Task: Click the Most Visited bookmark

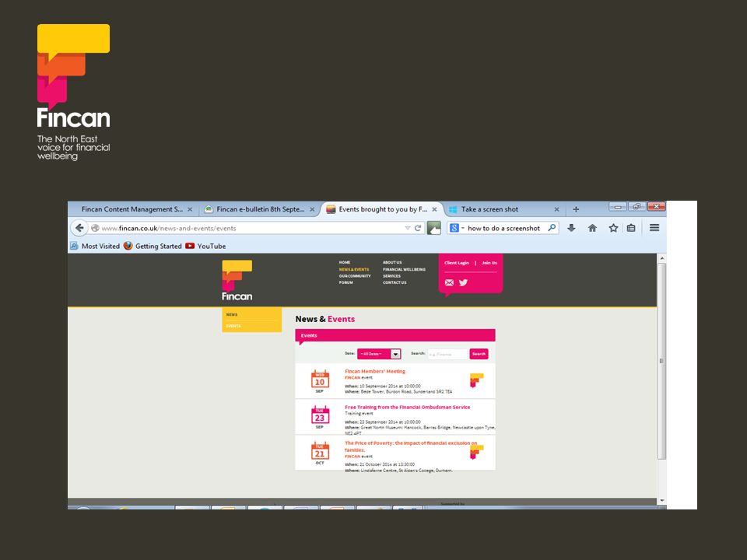Action: click(95, 247)
